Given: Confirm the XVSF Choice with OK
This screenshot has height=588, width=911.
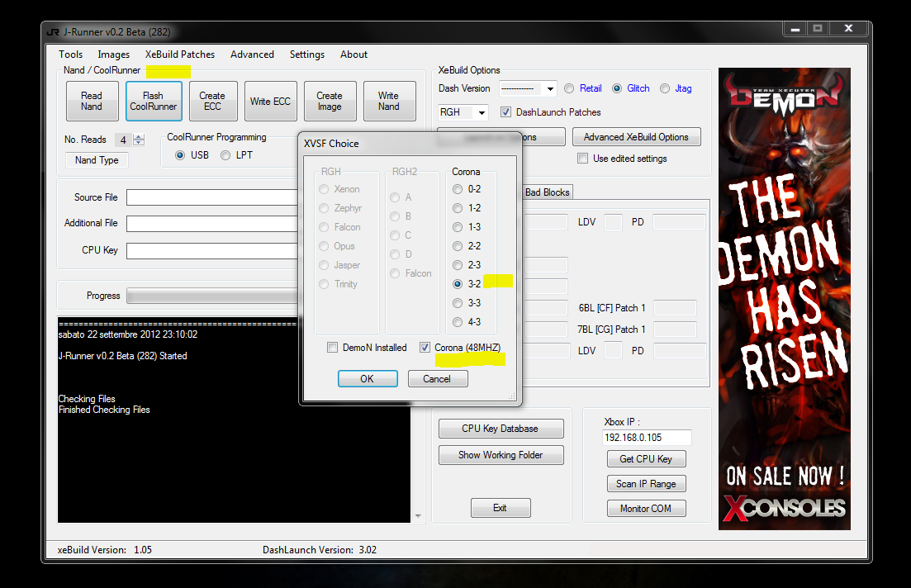Looking at the screenshot, I should 367,379.
